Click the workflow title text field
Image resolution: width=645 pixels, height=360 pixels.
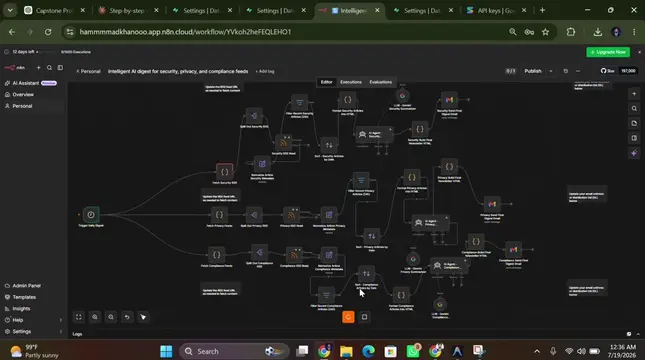click(178, 71)
